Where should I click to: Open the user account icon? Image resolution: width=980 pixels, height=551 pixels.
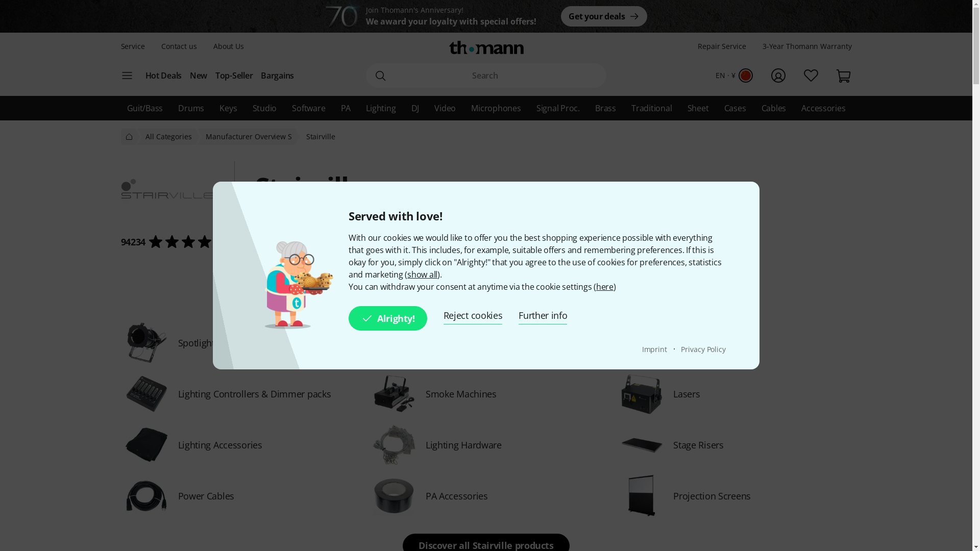coord(778,76)
